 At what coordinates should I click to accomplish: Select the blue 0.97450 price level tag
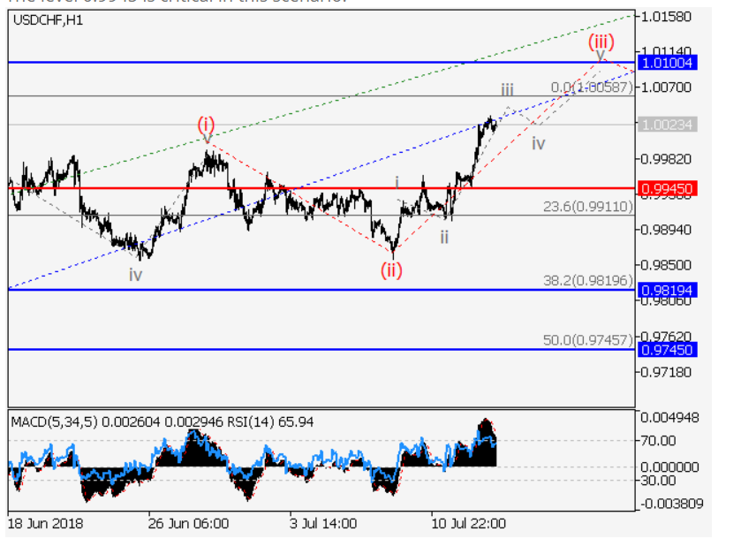(668, 350)
